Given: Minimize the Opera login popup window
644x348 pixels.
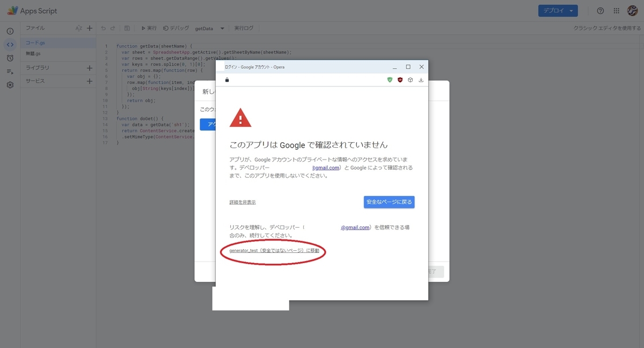Looking at the screenshot, I should click(x=394, y=67).
